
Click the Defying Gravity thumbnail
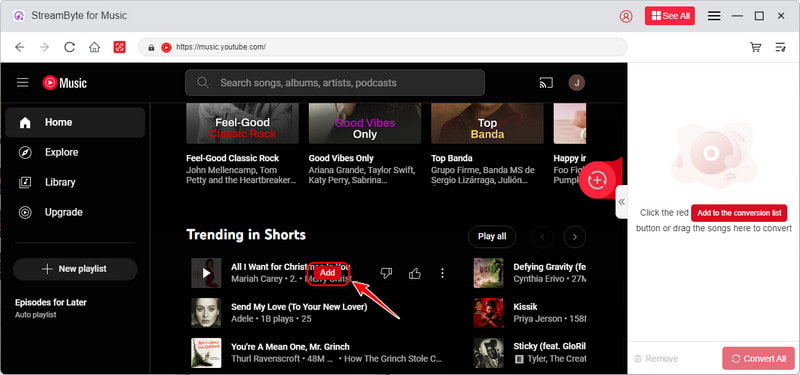488,273
